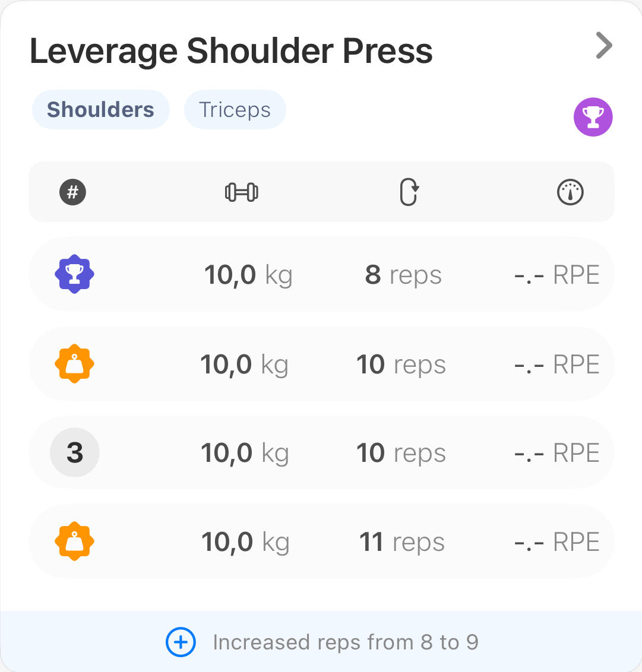
Task: Click the dumbbell weight column icon
Action: (242, 192)
